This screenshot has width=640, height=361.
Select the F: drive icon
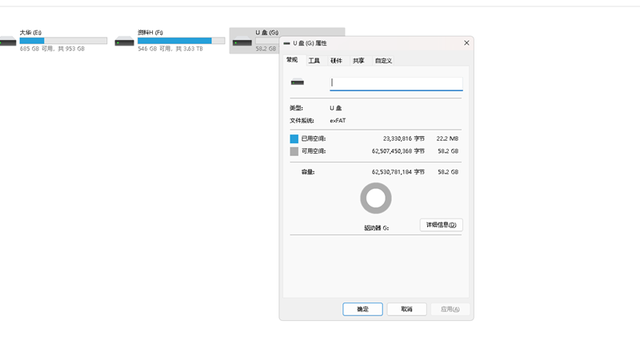click(x=124, y=41)
